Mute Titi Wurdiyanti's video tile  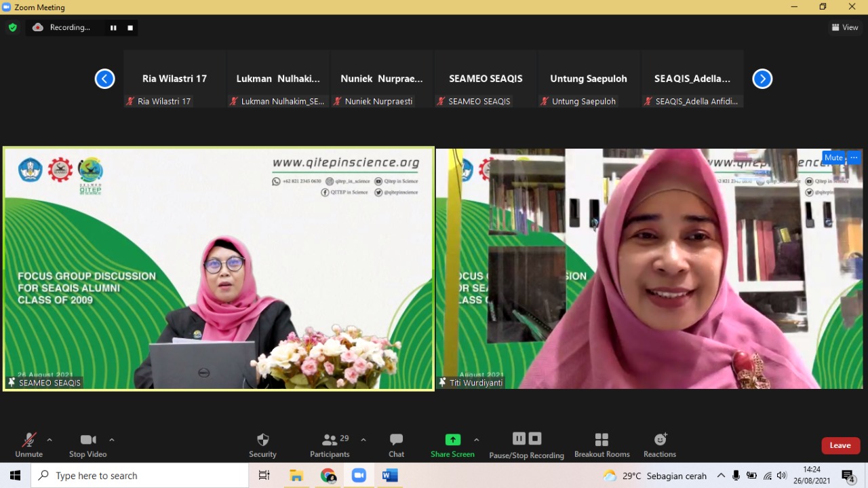[833, 157]
